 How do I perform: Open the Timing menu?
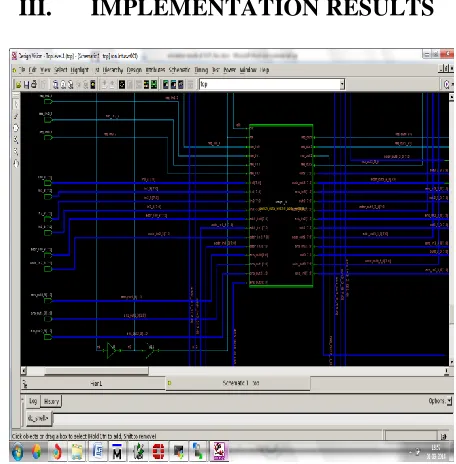coord(201,70)
